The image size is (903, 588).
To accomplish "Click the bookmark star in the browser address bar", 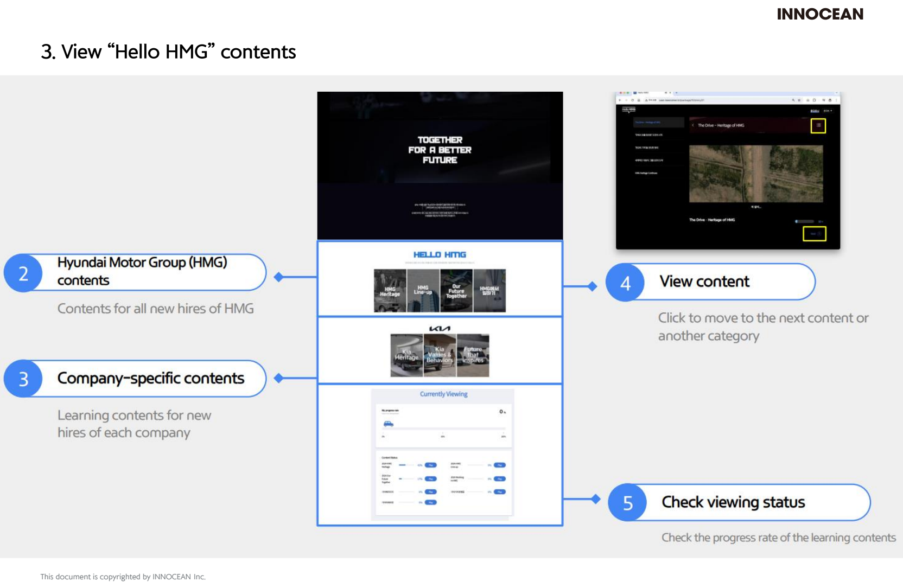I will (799, 100).
